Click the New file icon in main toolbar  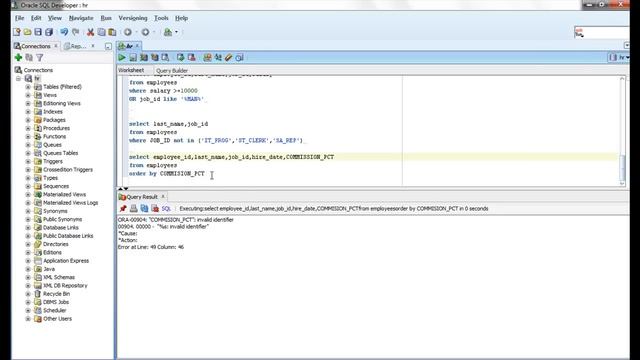17,32
